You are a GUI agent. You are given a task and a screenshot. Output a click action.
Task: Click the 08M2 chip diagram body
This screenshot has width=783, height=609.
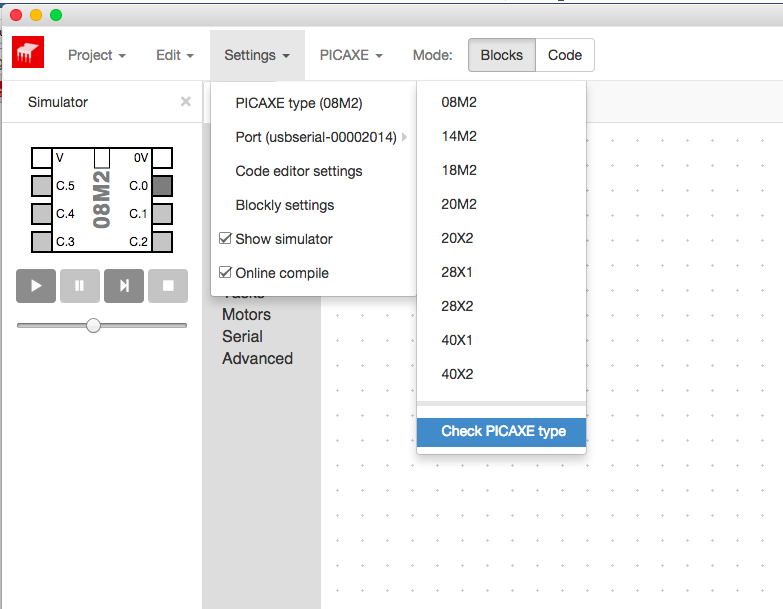102,200
